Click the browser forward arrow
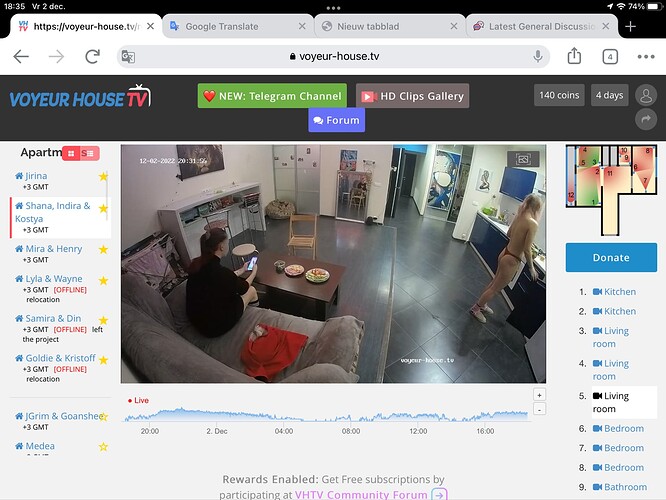 click(x=56, y=56)
